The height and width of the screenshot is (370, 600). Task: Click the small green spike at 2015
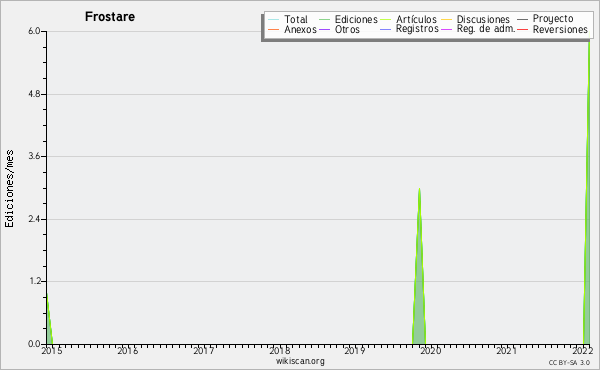tap(49, 319)
